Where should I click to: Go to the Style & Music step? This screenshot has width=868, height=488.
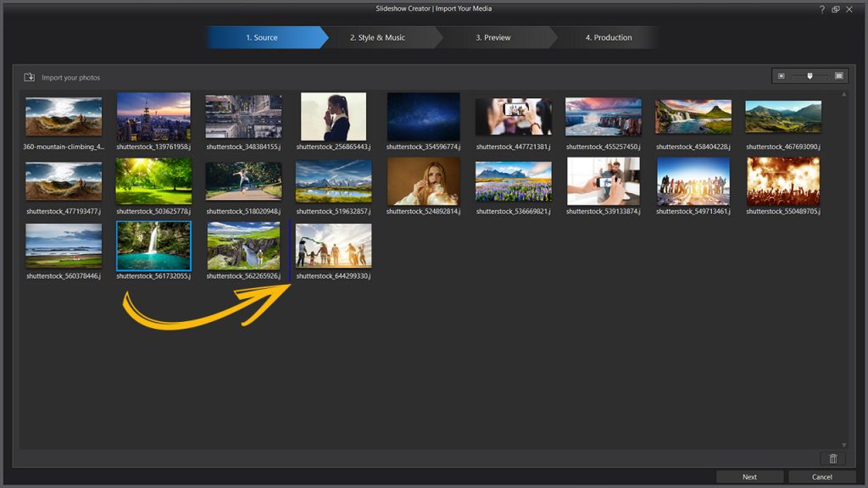(x=378, y=37)
